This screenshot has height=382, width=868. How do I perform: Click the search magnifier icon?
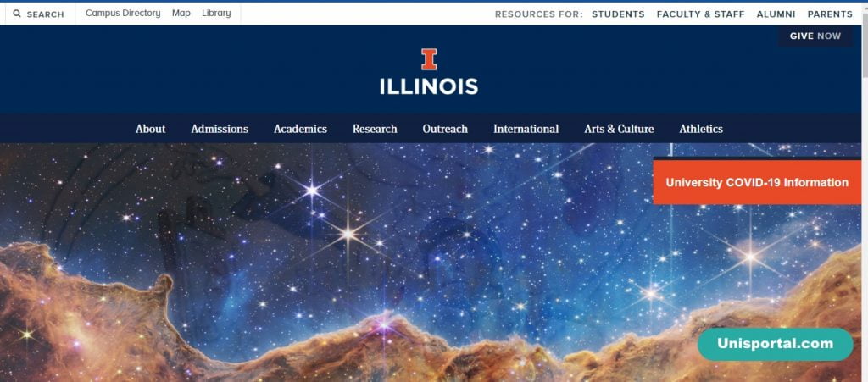[17, 14]
